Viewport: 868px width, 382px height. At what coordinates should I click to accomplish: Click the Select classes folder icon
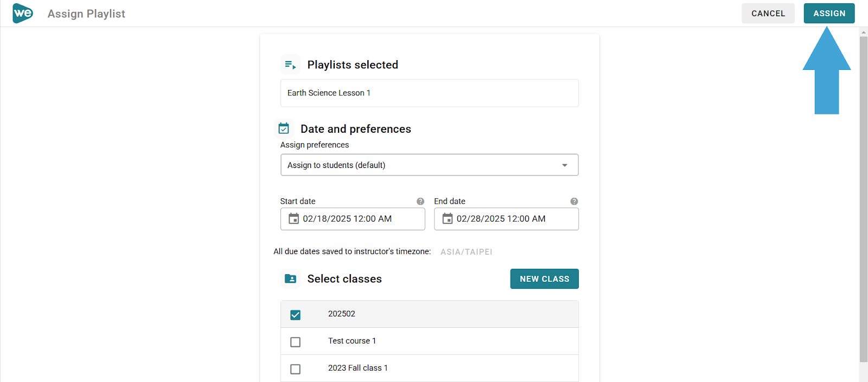291,279
